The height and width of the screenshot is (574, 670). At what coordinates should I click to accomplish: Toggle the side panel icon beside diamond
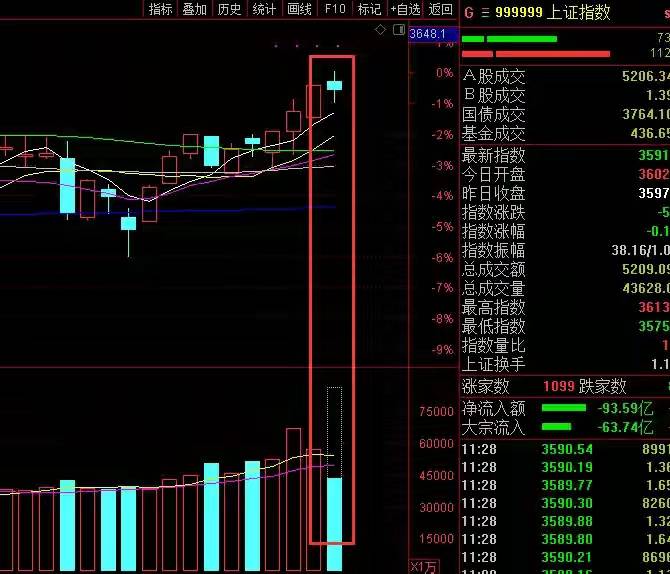pyautogui.click(x=399, y=29)
